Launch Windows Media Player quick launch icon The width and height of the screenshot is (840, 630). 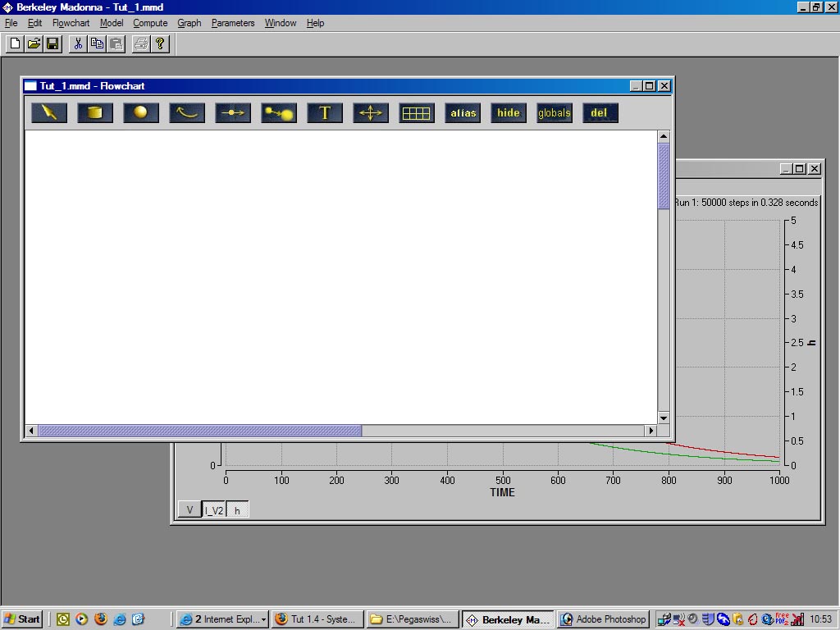[x=81, y=619]
